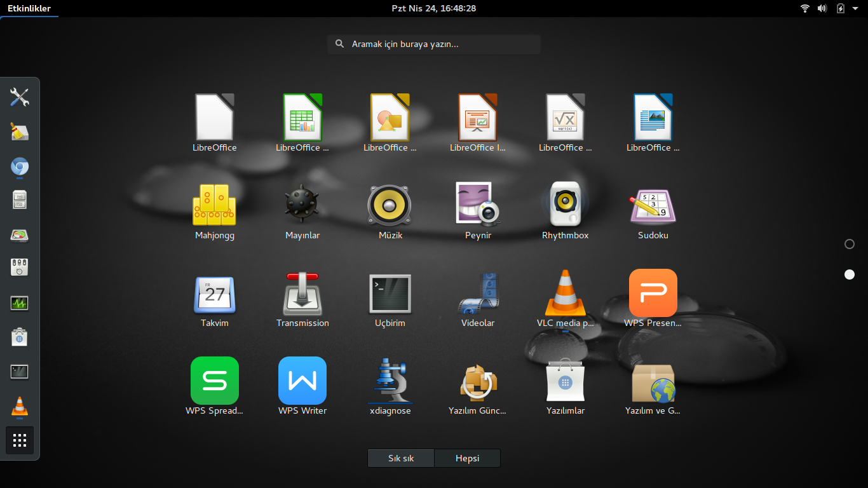Select the second filled page dot
This screenshot has height=488, width=868.
click(x=850, y=274)
